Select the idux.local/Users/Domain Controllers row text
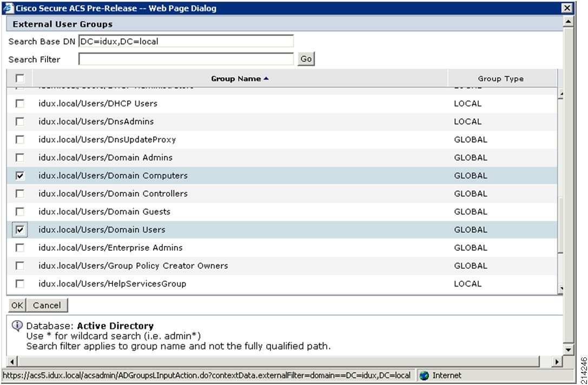588x385 pixels. (x=113, y=194)
